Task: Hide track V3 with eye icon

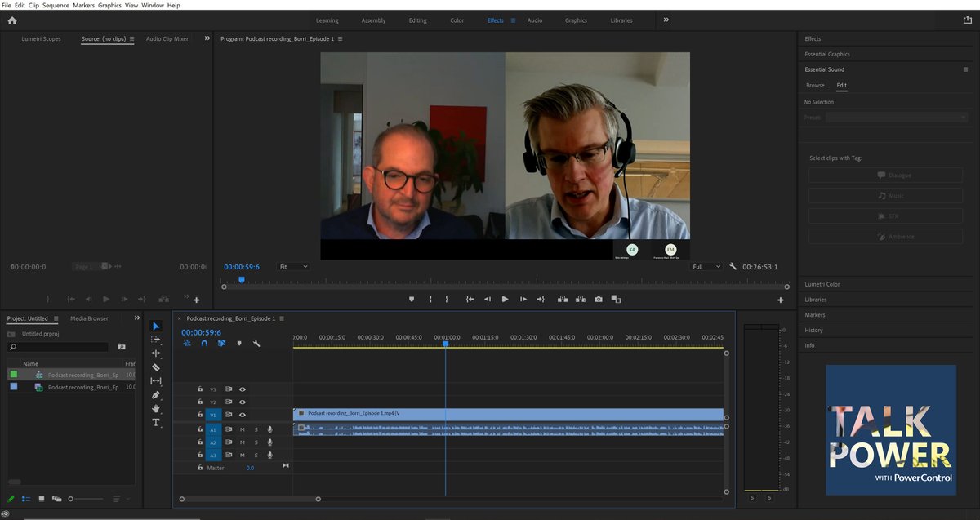Action: click(x=243, y=389)
